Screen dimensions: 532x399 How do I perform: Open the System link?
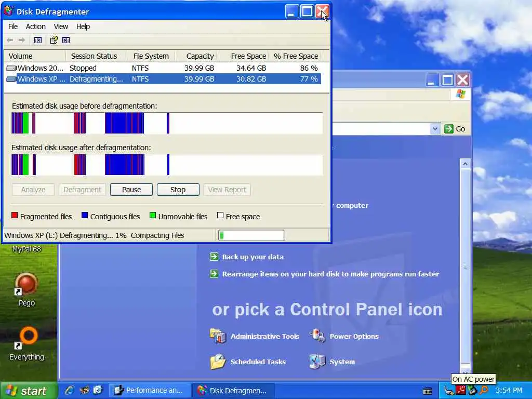[x=342, y=362]
